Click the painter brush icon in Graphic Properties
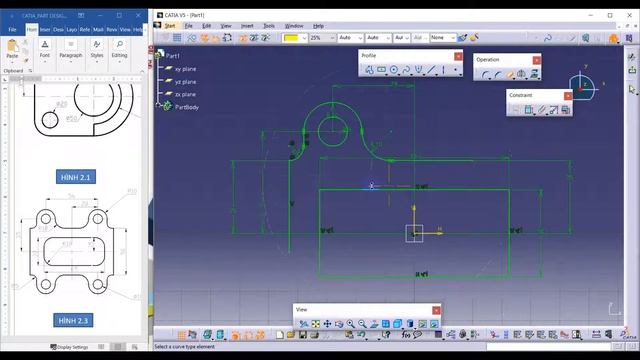 (462, 38)
